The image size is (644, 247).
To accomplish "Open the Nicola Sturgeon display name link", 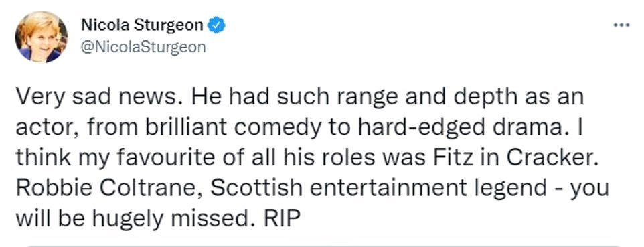I will (142, 25).
